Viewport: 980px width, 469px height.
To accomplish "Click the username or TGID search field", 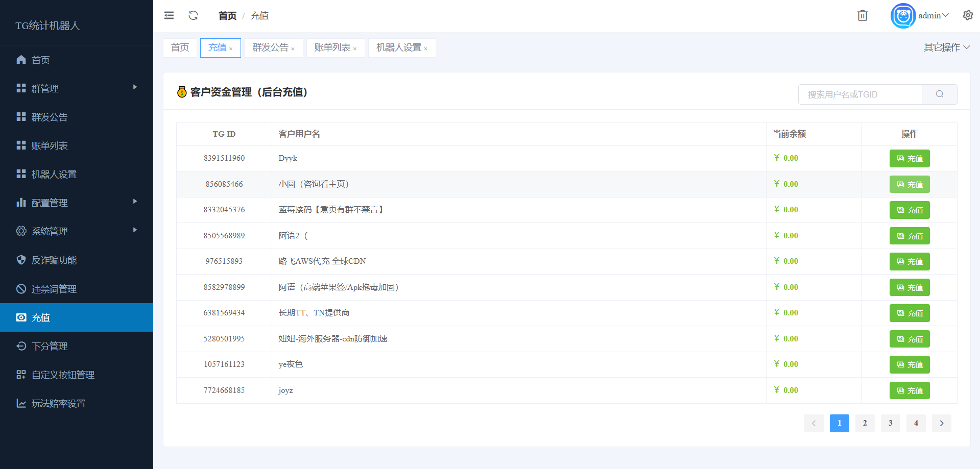I will 860,94.
